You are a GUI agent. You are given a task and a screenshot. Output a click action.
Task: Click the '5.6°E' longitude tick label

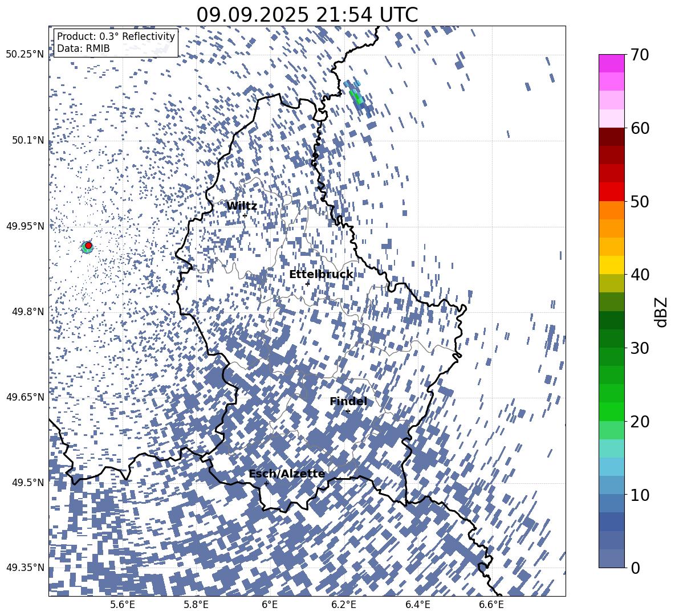point(123,605)
